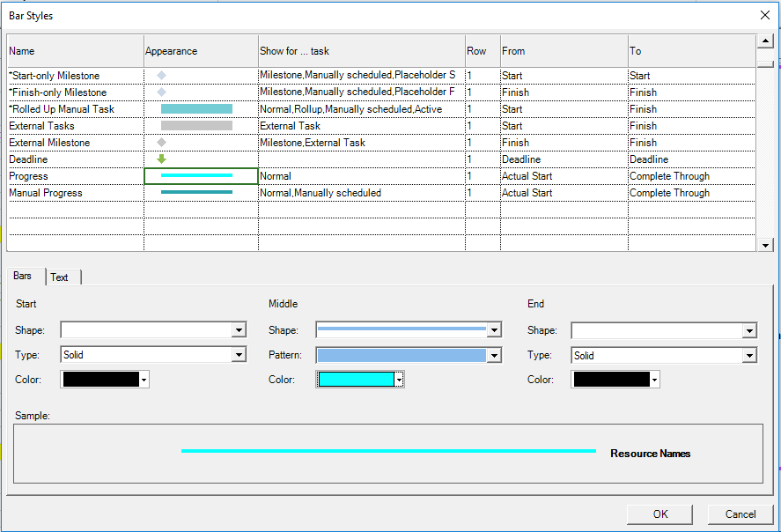The image size is (781, 532).
Task: Click To 'Finish' cell in External Milestone row
Action: (692, 143)
